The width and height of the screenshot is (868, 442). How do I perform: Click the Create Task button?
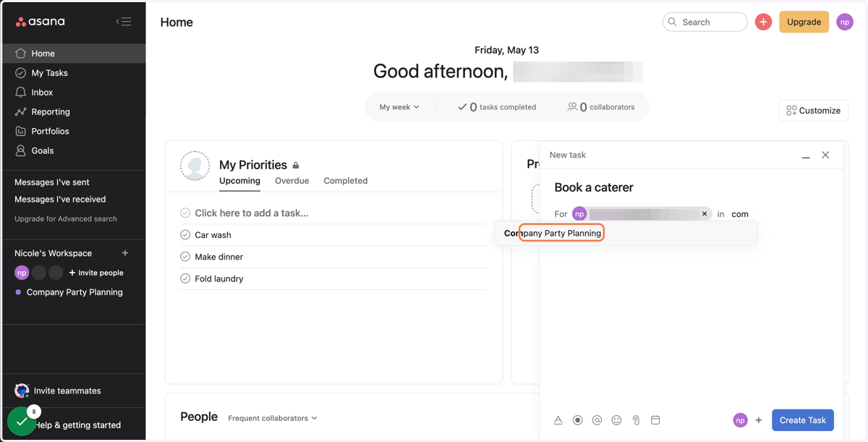tap(803, 420)
